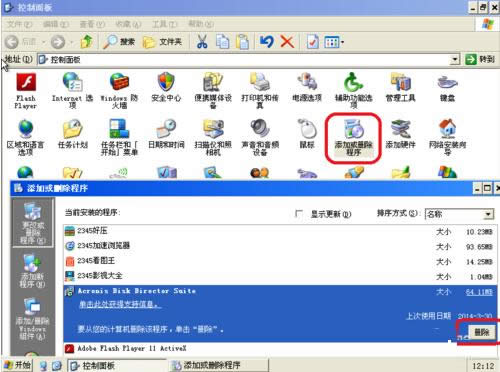Open 打印机和传真 icon
500x372 pixels.
pyautogui.click(x=260, y=91)
